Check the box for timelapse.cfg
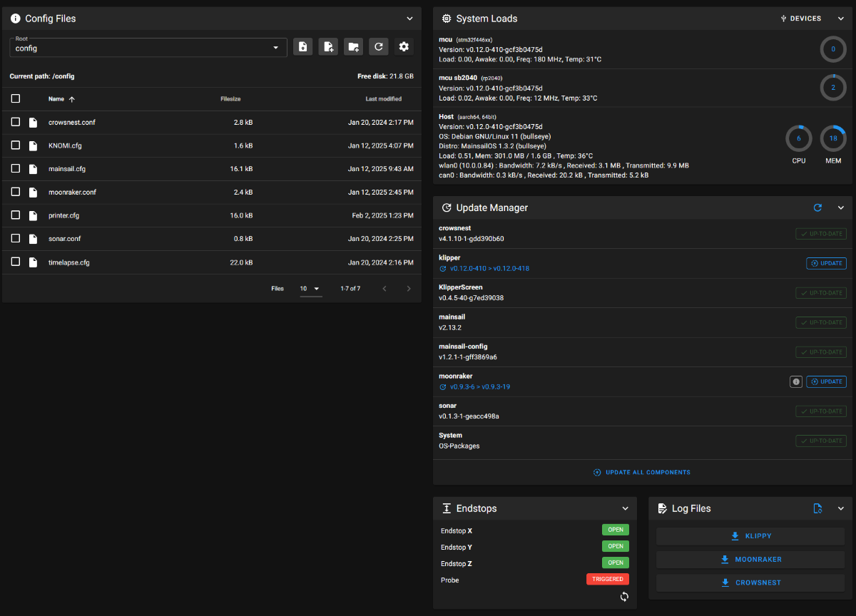 tap(16, 262)
